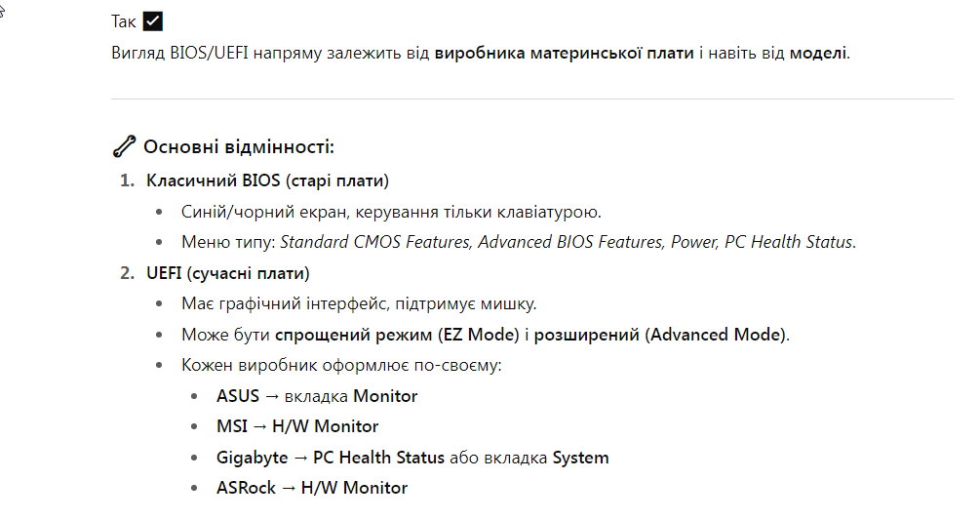Click the wrench emoji beside "Основні відмінності"
This screenshot has width=980, height=520.
pyautogui.click(x=124, y=146)
